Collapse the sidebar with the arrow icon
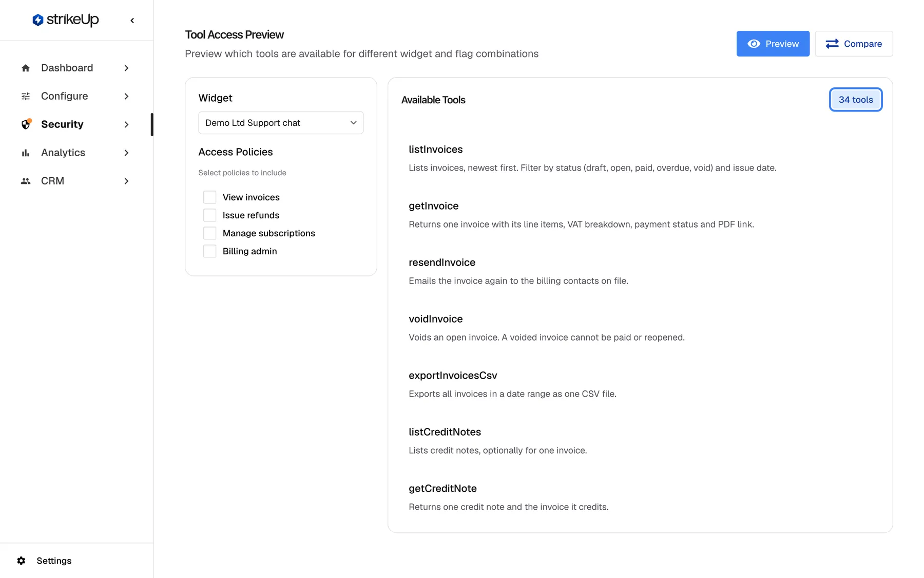 pyautogui.click(x=132, y=21)
